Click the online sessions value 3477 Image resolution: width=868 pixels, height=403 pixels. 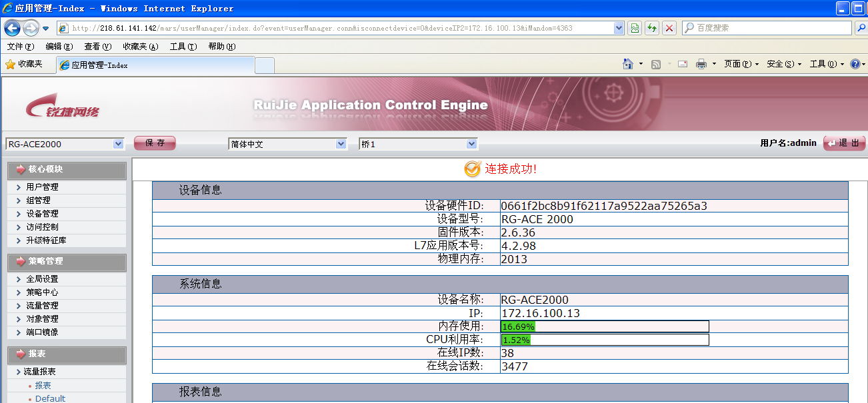tap(515, 366)
